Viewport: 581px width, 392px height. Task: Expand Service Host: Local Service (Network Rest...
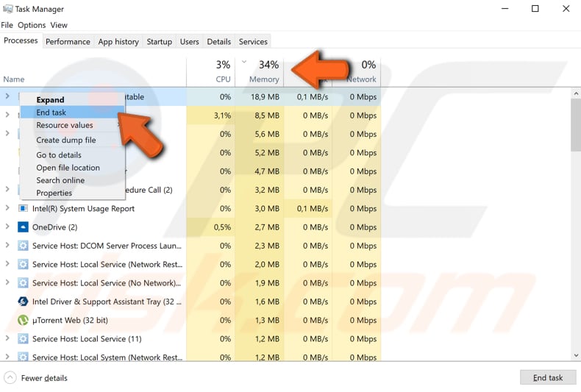(7, 263)
